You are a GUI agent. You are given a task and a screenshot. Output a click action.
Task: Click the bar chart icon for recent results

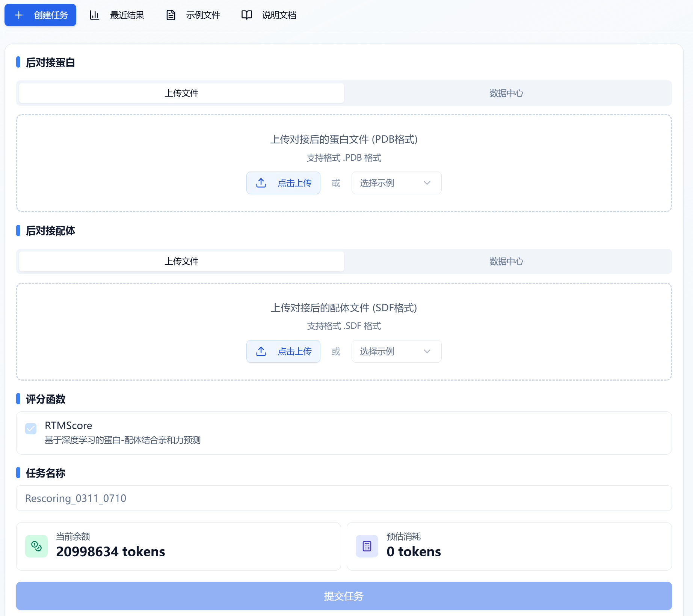pyautogui.click(x=94, y=15)
